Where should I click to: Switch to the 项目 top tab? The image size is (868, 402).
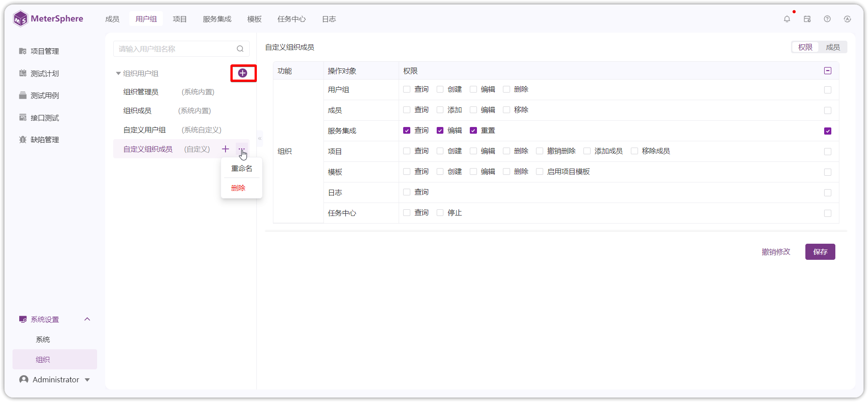(180, 19)
